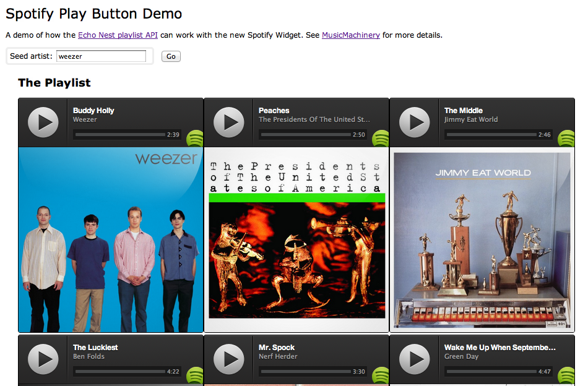
Task: Click Spotify logo on The Luckiest widget
Action: 195,375
